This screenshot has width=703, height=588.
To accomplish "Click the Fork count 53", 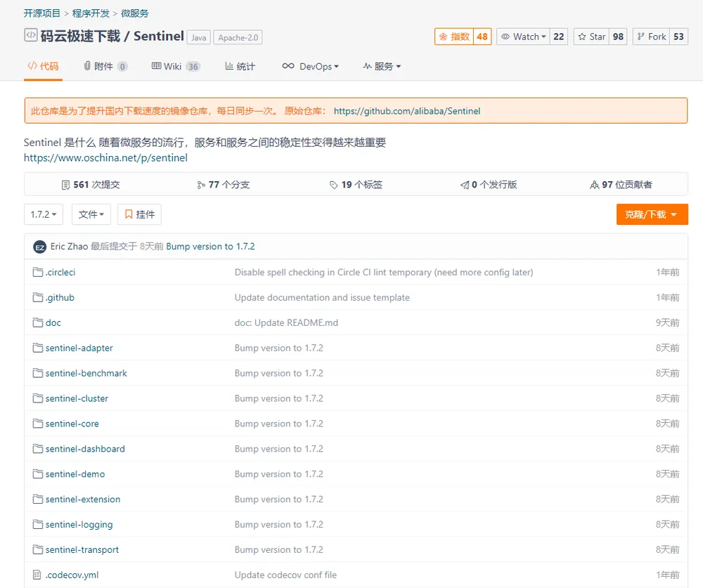I will coord(678,37).
